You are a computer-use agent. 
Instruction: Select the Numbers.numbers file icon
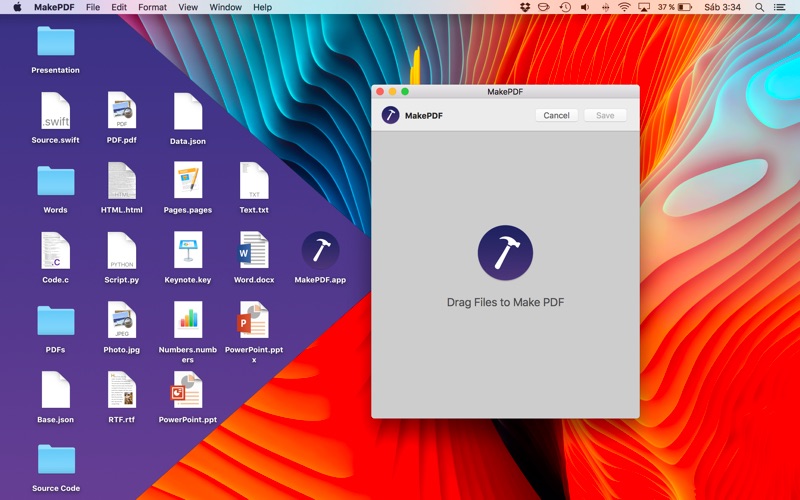point(188,320)
